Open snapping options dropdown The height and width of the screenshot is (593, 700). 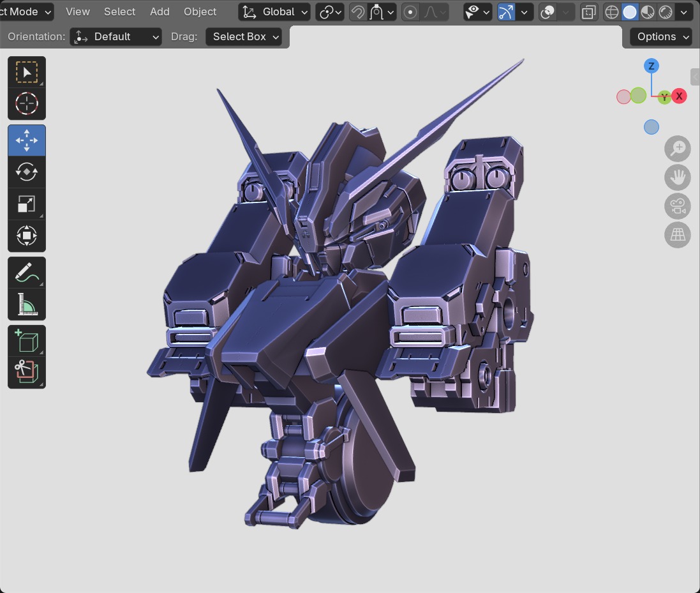point(382,12)
